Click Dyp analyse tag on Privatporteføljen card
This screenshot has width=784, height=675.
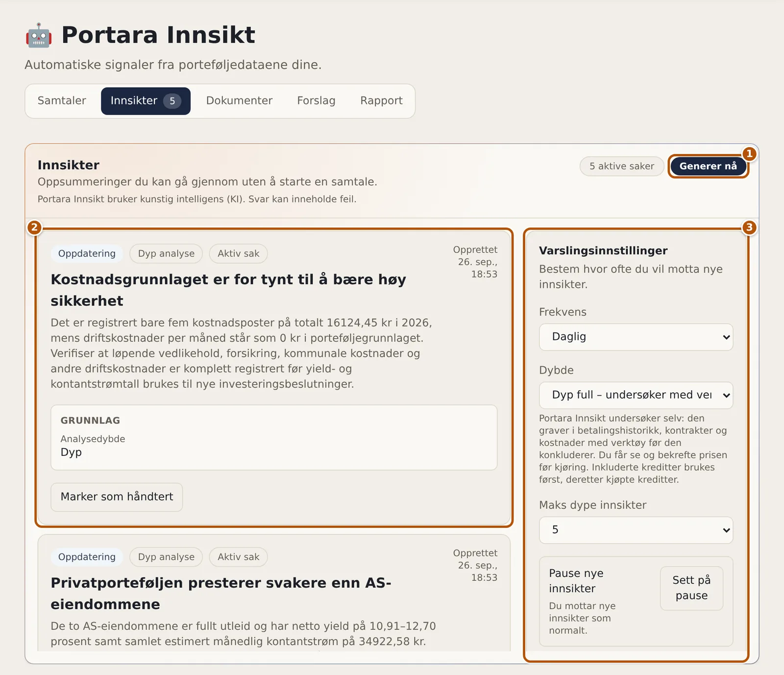(166, 557)
